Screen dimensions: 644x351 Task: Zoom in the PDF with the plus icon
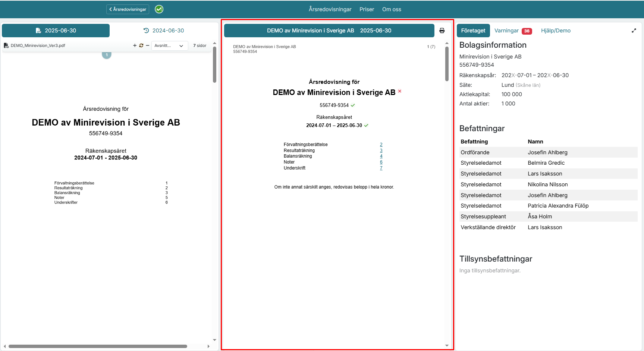pyautogui.click(x=135, y=45)
